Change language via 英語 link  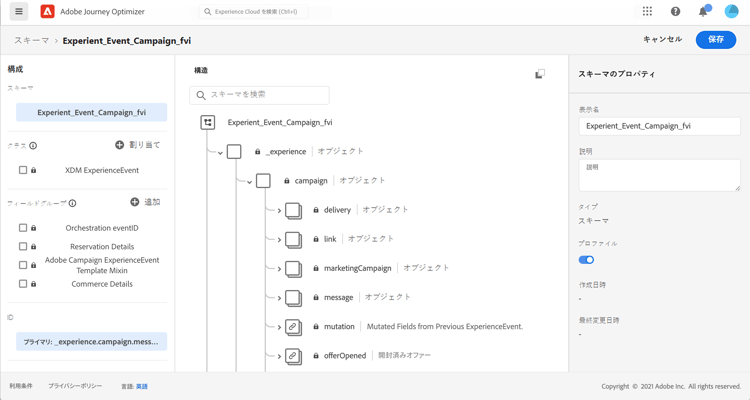[x=142, y=386]
